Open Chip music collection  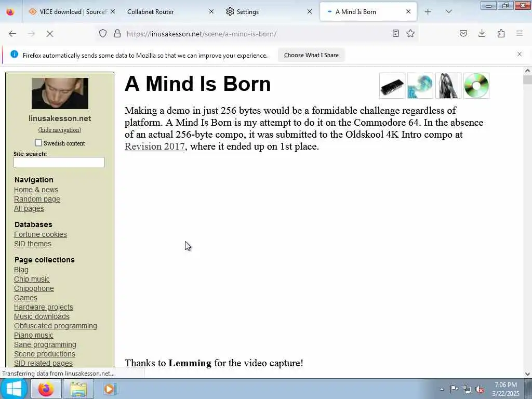32,279
